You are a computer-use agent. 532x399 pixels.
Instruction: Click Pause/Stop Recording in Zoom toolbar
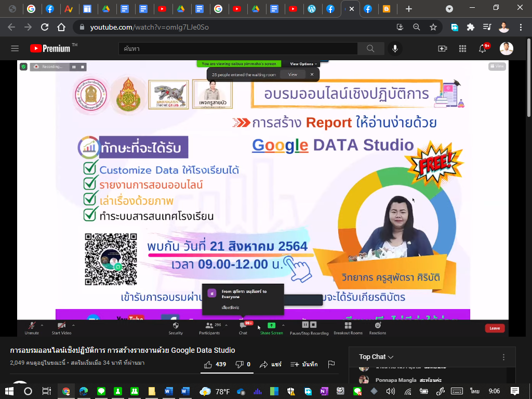[x=309, y=328]
